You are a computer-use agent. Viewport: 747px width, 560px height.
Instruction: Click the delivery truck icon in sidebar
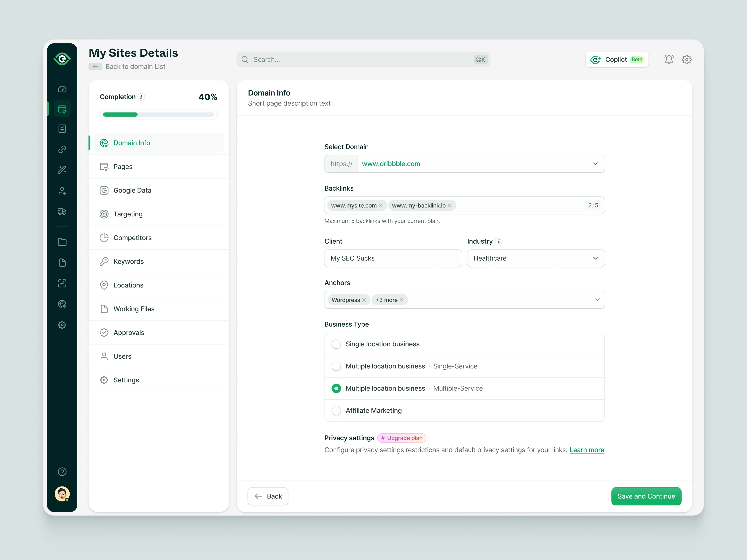[x=62, y=212]
